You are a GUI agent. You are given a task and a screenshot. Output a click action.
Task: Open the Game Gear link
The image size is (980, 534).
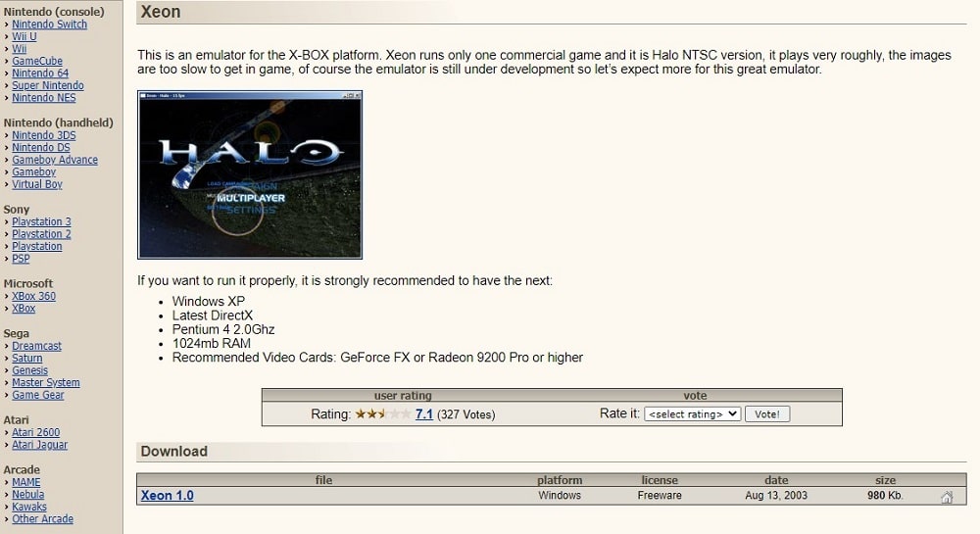pyautogui.click(x=37, y=395)
